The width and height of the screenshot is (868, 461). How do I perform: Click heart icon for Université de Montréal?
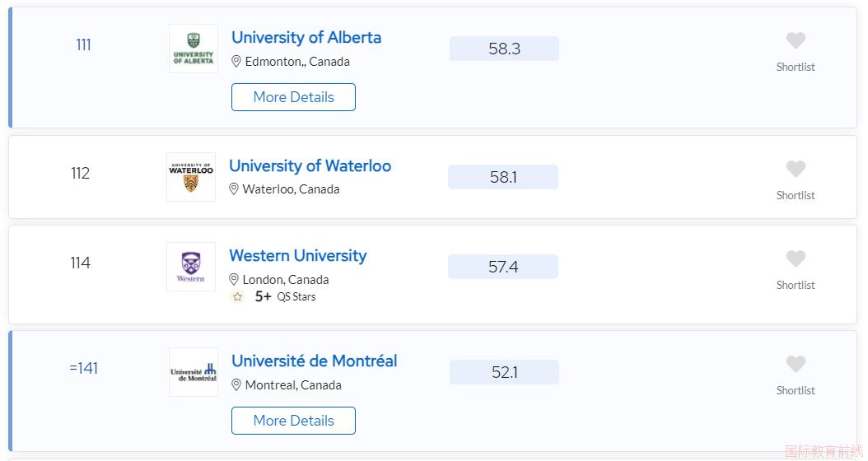(796, 364)
